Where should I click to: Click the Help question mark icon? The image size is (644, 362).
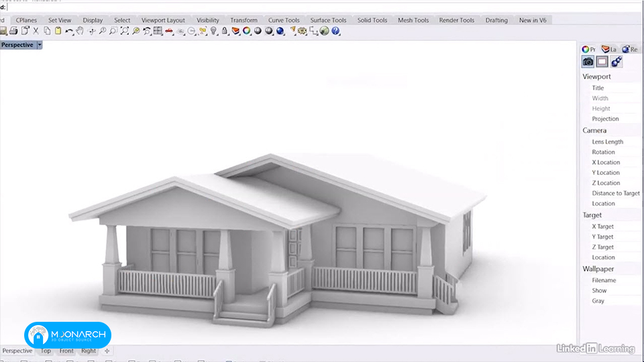point(335,31)
